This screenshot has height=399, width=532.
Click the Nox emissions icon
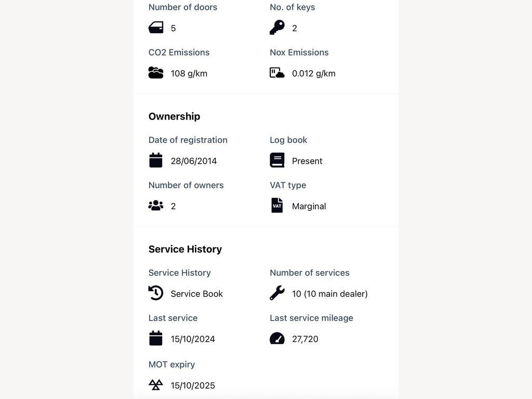point(277,73)
